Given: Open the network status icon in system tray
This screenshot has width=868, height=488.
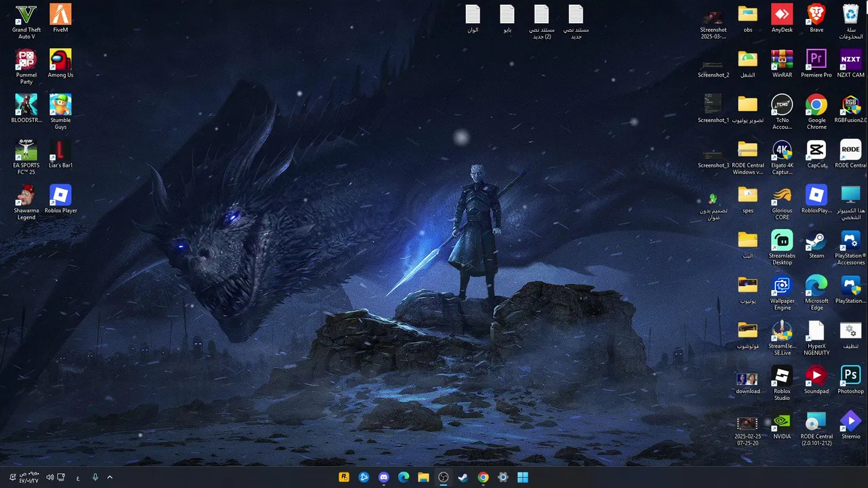Looking at the screenshot, I should click(x=61, y=477).
